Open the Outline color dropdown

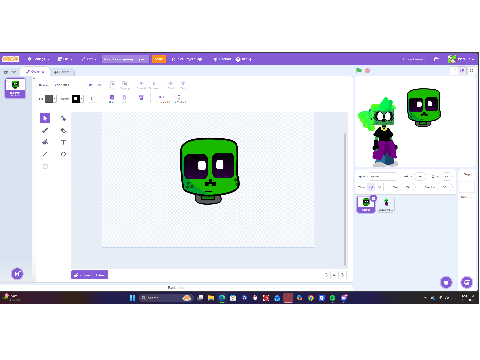(x=82, y=99)
